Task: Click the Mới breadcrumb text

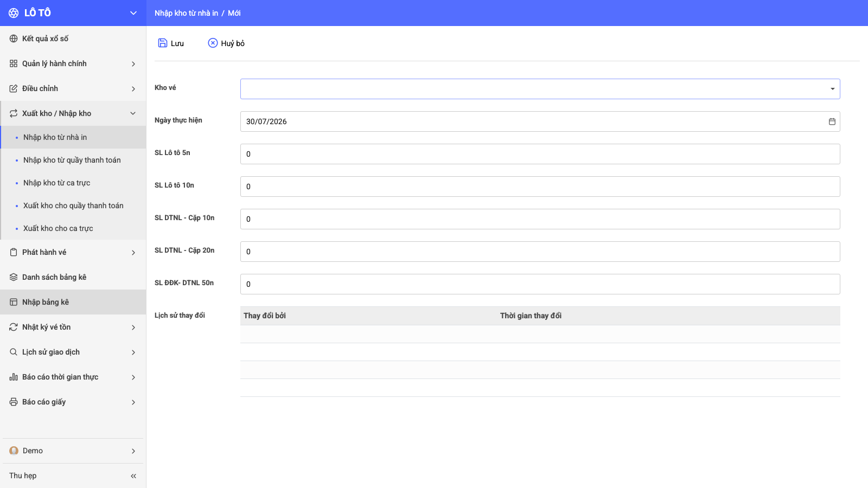Action: (x=234, y=13)
